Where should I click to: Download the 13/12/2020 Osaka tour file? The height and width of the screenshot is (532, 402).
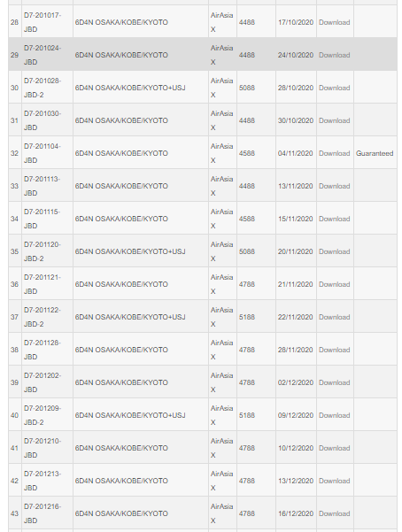click(334, 481)
